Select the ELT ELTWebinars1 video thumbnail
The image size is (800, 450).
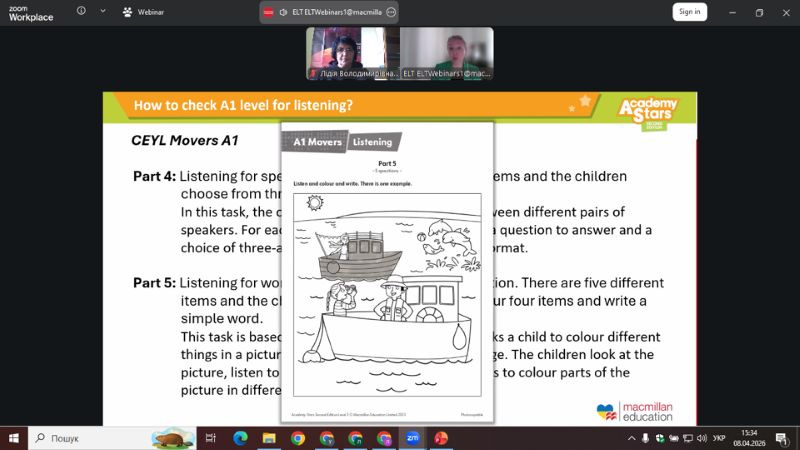click(446, 54)
